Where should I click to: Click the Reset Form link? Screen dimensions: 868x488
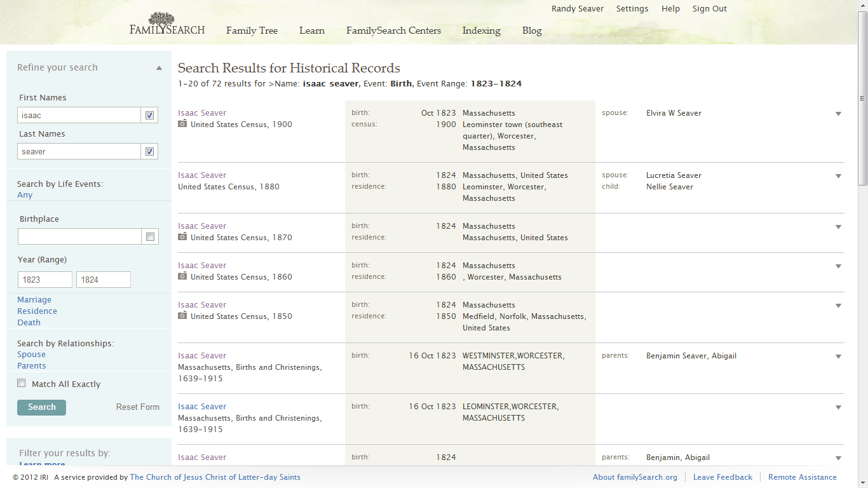tap(138, 407)
